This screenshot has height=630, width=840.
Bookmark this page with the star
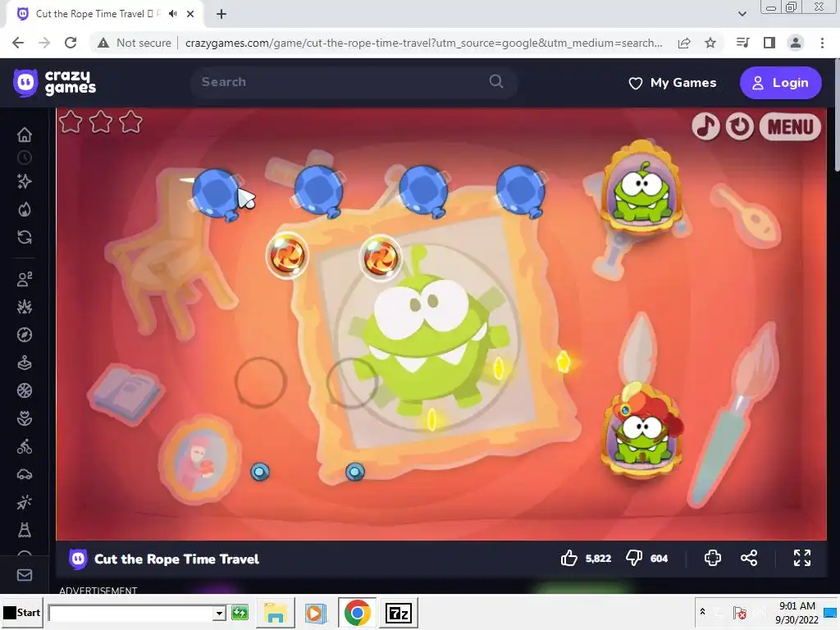[x=710, y=43]
